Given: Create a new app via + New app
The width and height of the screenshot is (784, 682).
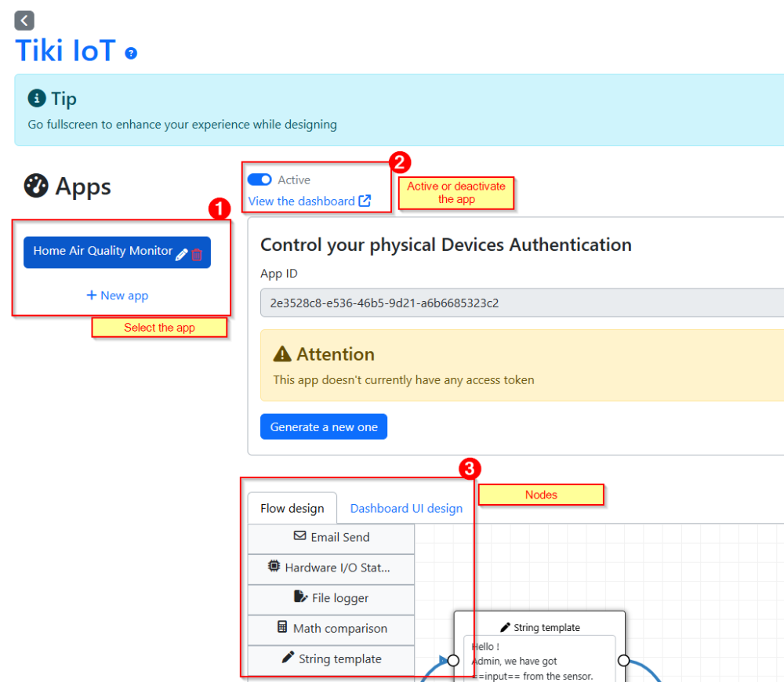Looking at the screenshot, I should (x=117, y=296).
